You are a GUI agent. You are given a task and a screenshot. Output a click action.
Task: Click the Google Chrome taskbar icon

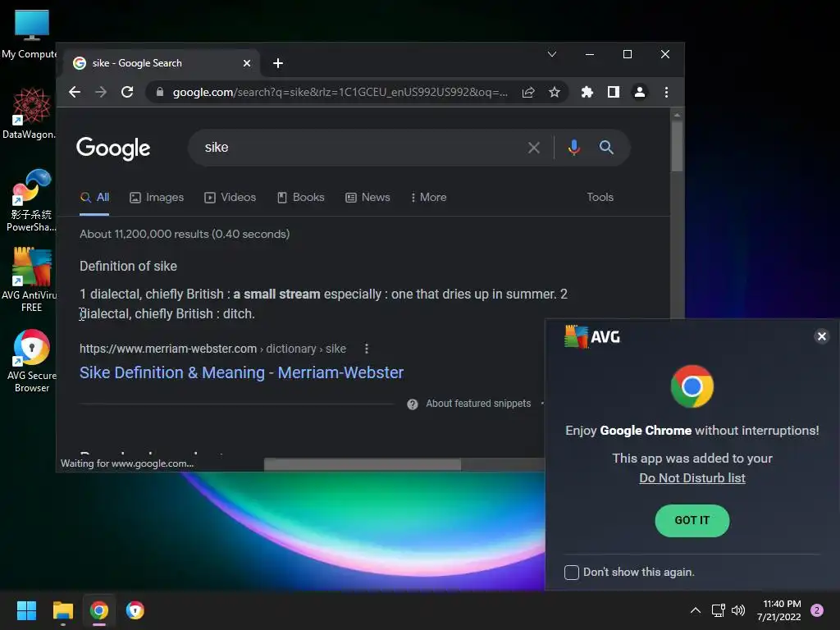click(x=99, y=610)
